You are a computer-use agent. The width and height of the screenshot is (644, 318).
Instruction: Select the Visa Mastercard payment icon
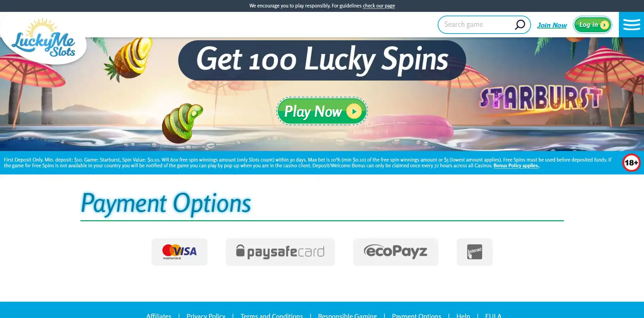tap(179, 252)
